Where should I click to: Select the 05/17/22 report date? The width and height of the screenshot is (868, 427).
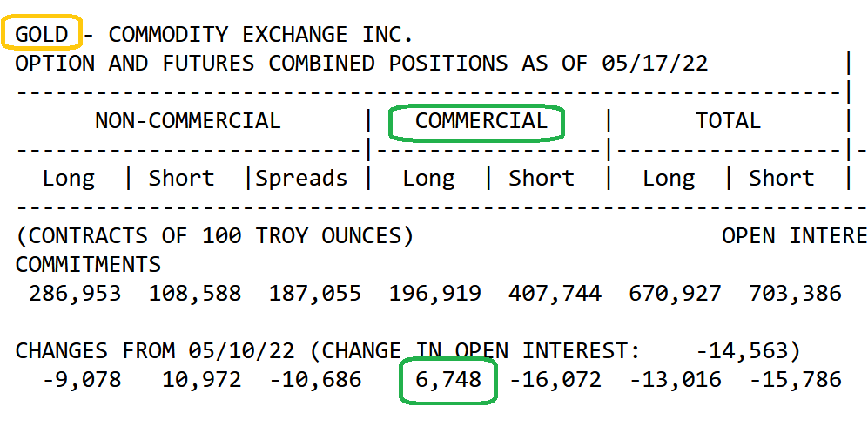click(655, 64)
